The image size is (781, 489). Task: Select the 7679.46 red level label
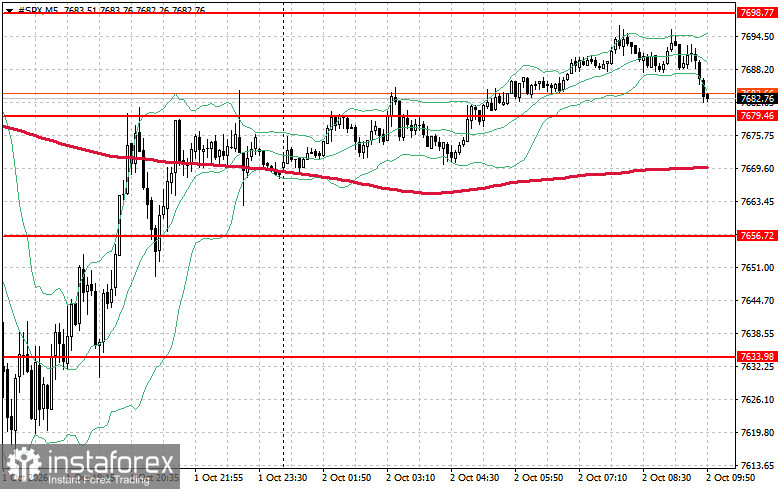pos(757,116)
